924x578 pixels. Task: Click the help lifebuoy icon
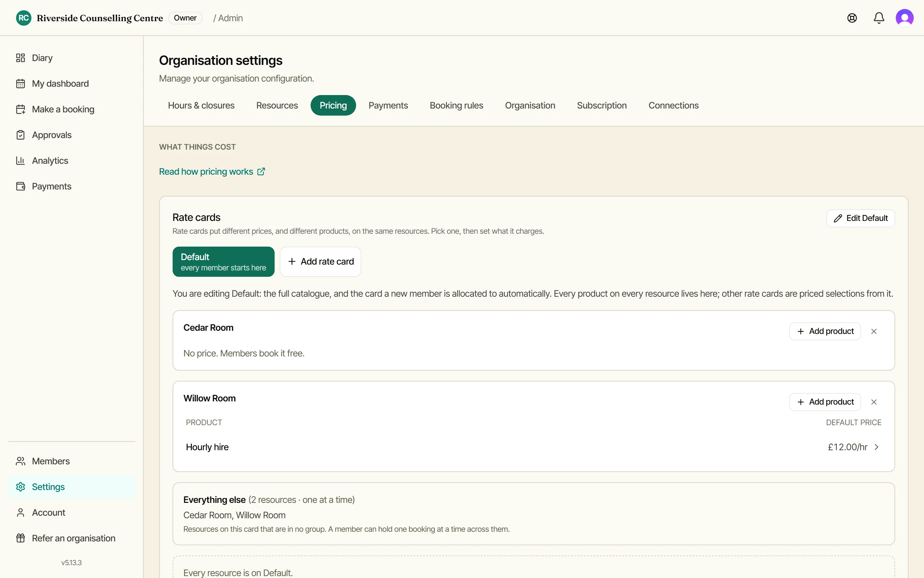pyautogui.click(x=852, y=18)
